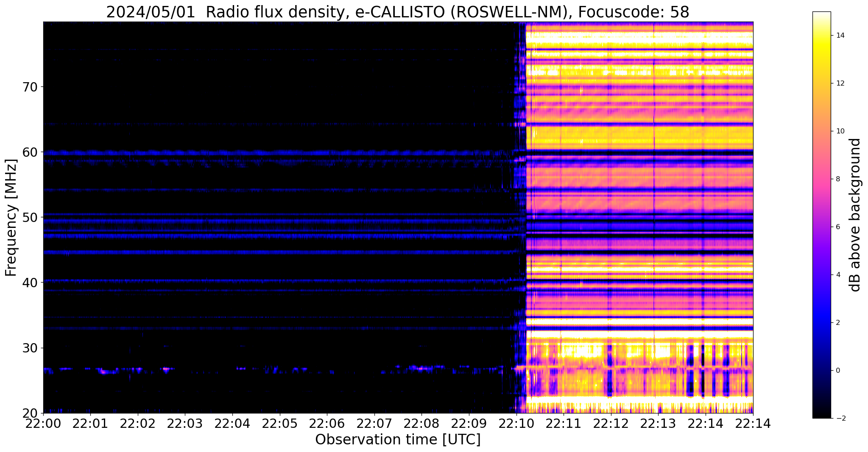Click the 22:06 time tick label
The width and height of the screenshot is (868, 452).
pos(327,423)
